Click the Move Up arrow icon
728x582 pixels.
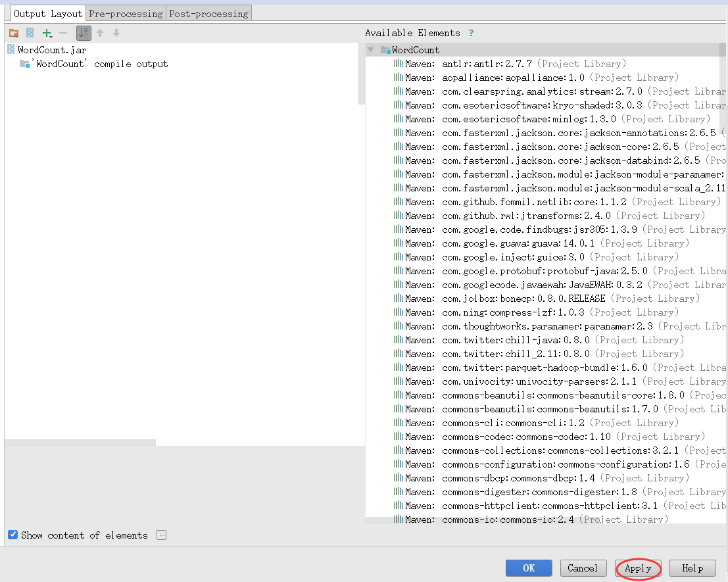click(100, 33)
